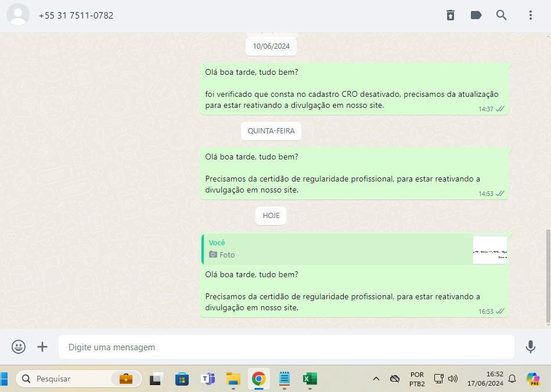Toggle the volume speaker icon in tray
The width and height of the screenshot is (551, 392).
pos(453,379)
